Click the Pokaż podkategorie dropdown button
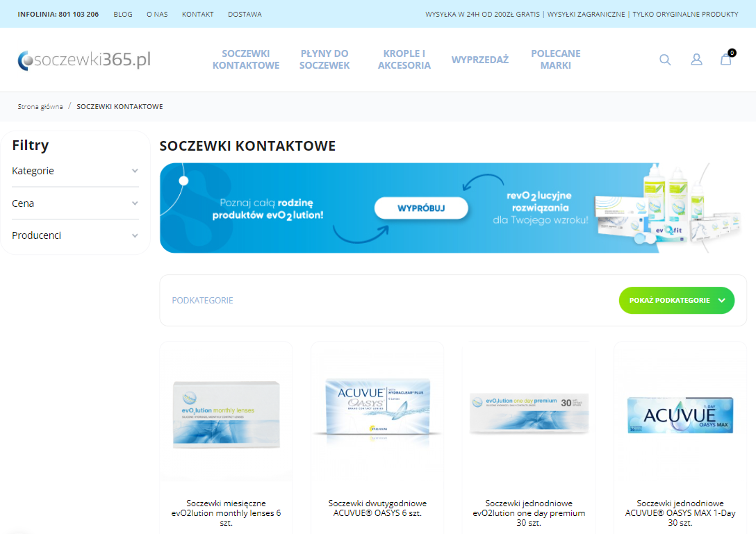This screenshot has width=756, height=534. pos(677,300)
